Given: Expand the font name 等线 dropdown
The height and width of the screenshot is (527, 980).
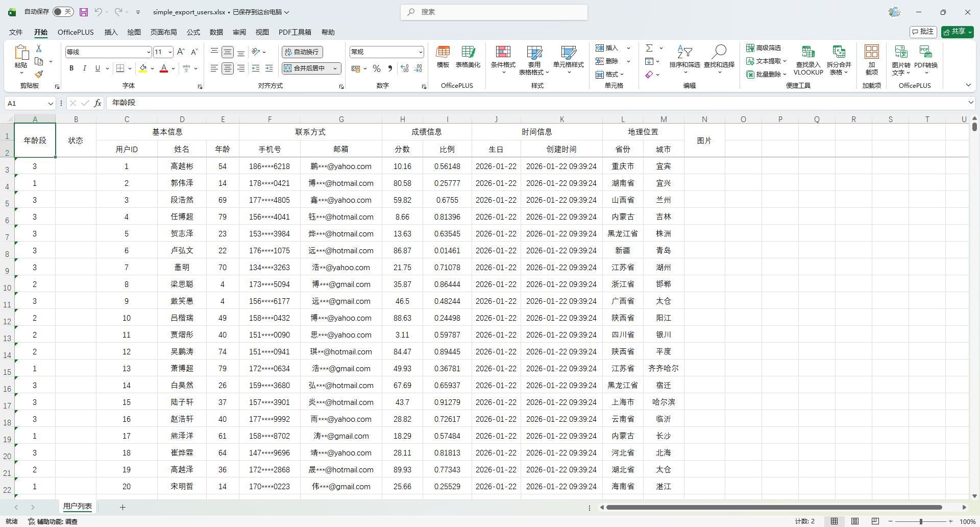Looking at the screenshot, I should point(149,52).
